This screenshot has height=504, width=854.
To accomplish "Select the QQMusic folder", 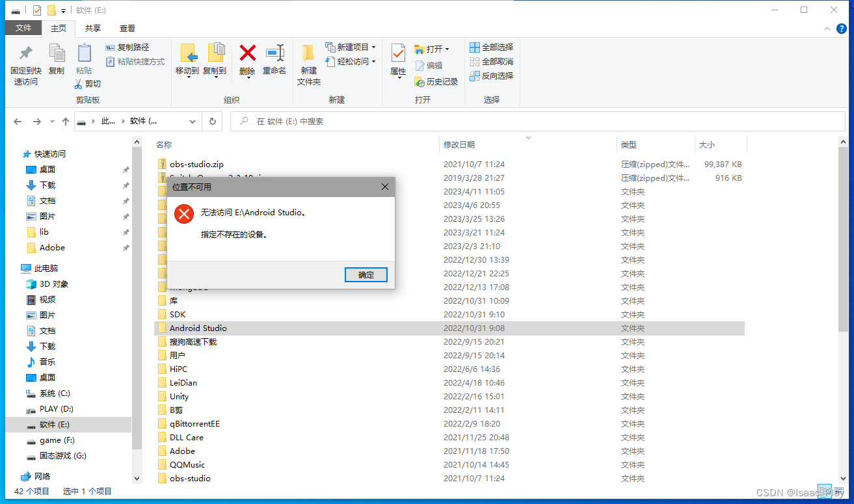I will [187, 465].
